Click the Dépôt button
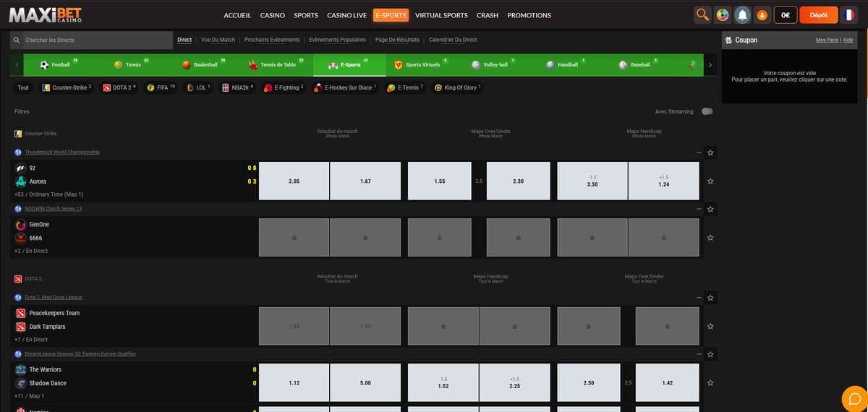The width and height of the screenshot is (868, 412). (x=819, y=14)
